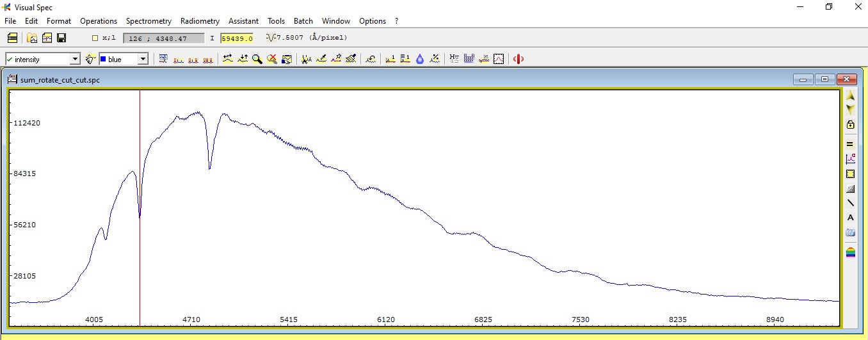Click the lock icon on right sidebar
Screen dimensions: 868x340
click(x=850, y=125)
